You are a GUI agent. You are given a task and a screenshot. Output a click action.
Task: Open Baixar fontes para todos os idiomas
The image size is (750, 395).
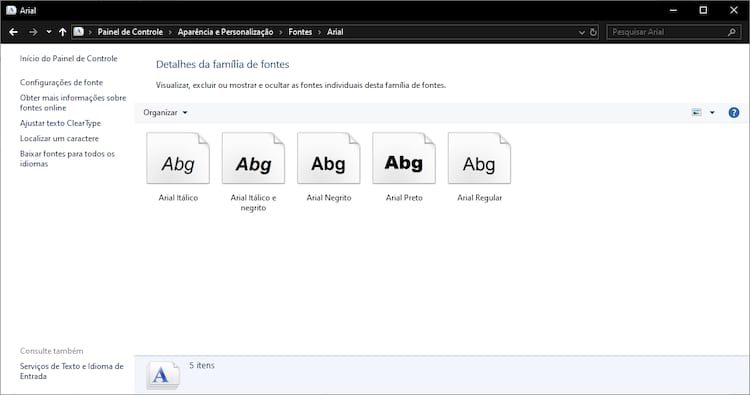click(x=67, y=158)
